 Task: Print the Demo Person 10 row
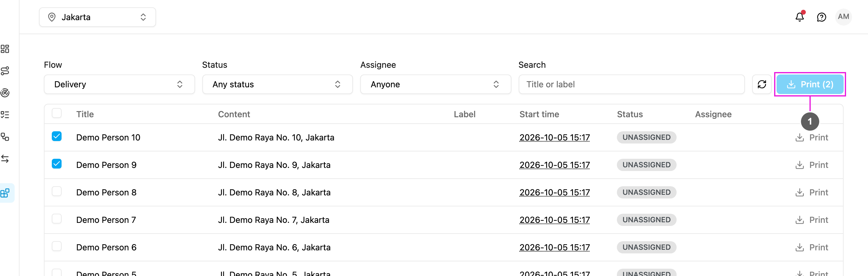coord(811,137)
